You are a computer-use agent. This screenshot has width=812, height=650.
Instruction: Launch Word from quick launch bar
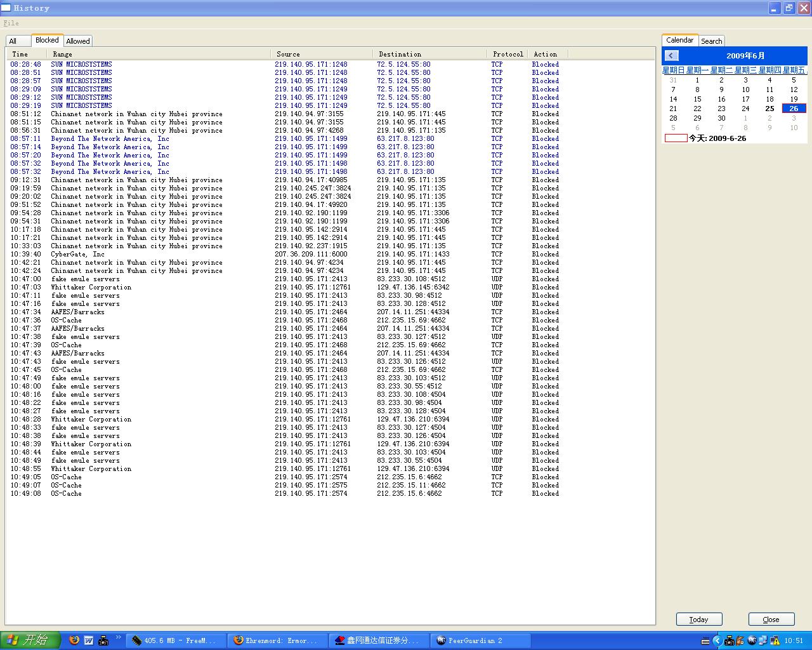pos(89,640)
